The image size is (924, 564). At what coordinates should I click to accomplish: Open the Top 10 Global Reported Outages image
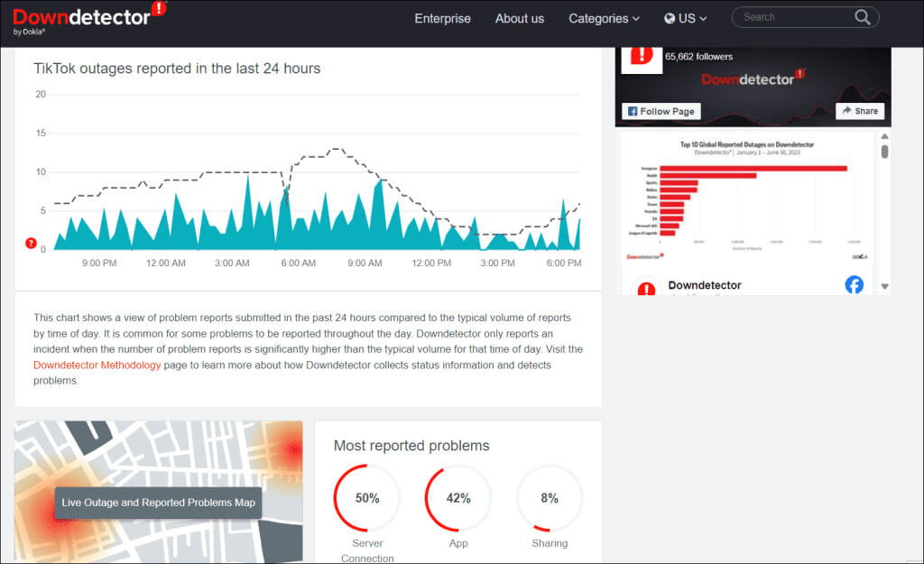747,199
